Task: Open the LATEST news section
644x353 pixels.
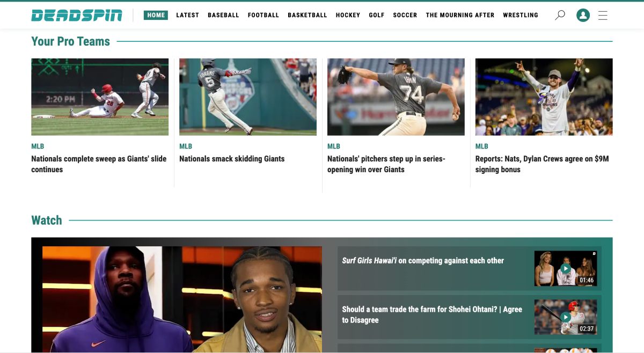Action: tap(187, 15)
